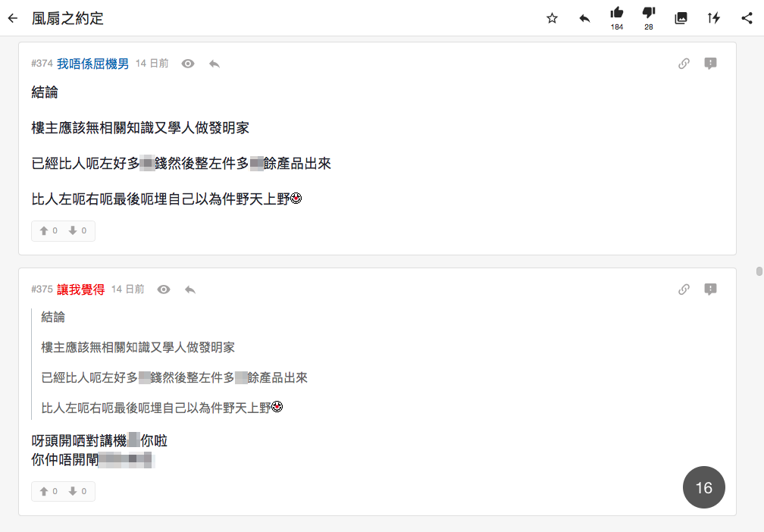Viewport: 764px width, 532px height.
Task: Toggle eye icon on post #375
Action: [164, 289]
